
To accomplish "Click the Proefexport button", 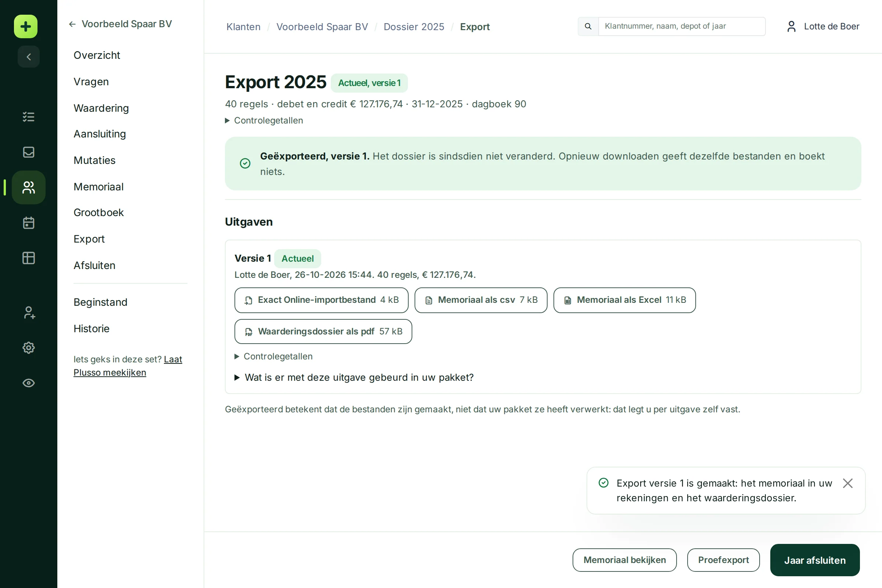I will (723, 560).
